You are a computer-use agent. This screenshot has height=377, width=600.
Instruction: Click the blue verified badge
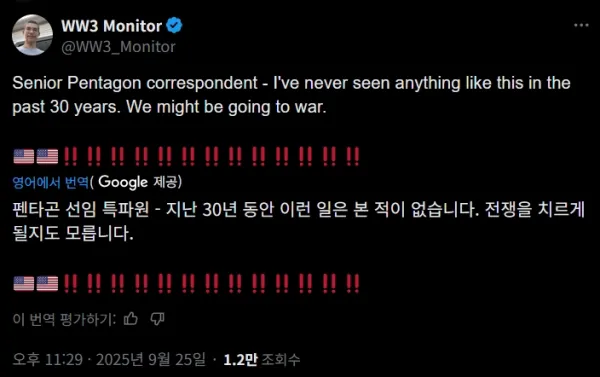coord(174,26)
